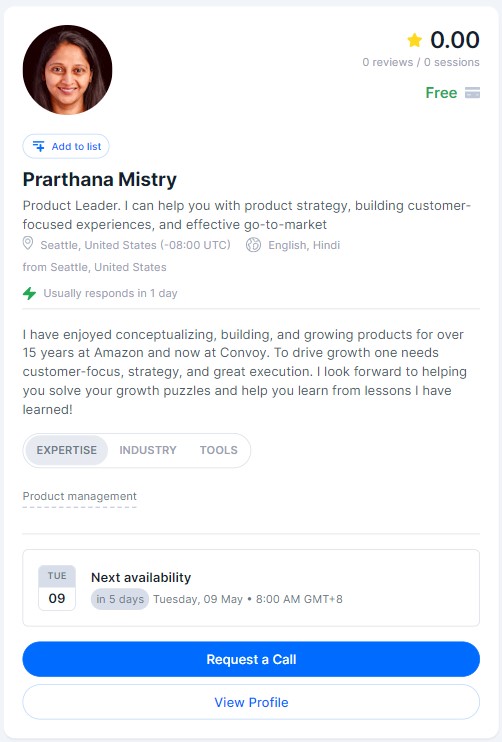Viewport: 502px width, 742px height.
Task: Click the Product management expertise tag
Action: [x=79, y=497]
